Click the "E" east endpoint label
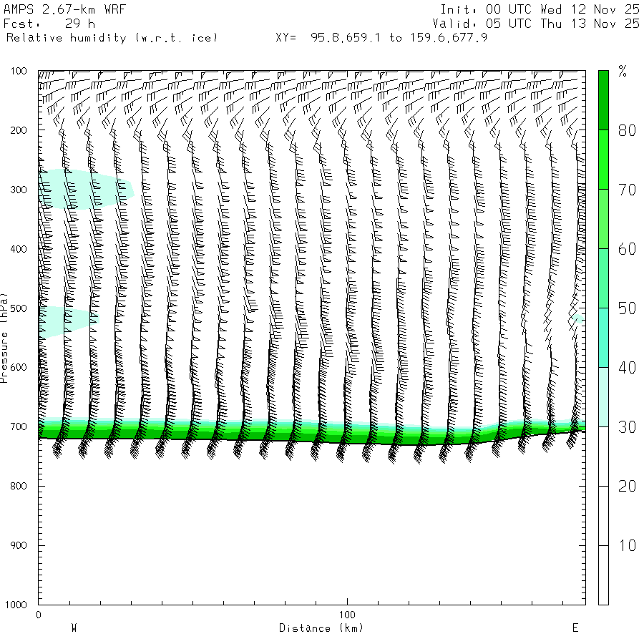644x644 pixels. pyautogui.click(x=575, y=628)
